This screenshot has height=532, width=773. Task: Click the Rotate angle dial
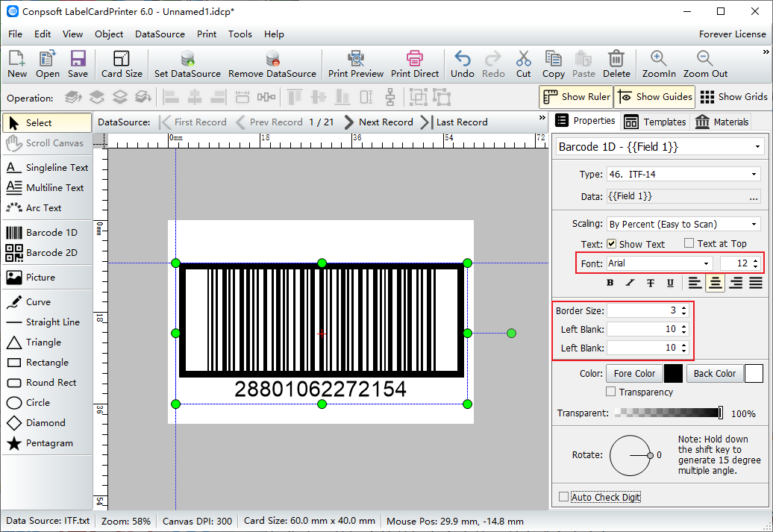tap(630, 456)
